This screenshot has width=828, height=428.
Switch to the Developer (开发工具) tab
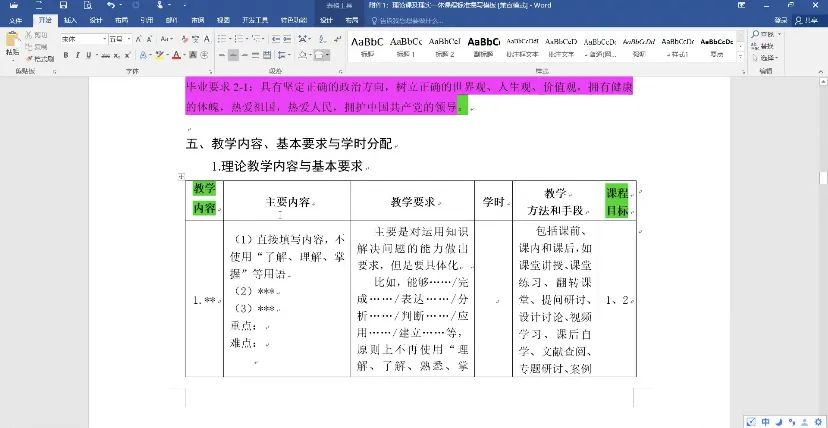(x=255, y=21)
